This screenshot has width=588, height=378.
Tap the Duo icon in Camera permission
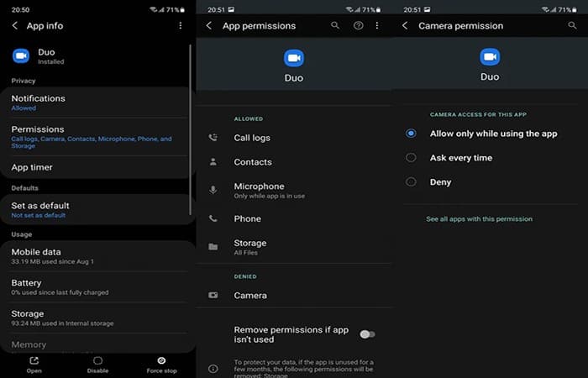[x=490, y=57]
